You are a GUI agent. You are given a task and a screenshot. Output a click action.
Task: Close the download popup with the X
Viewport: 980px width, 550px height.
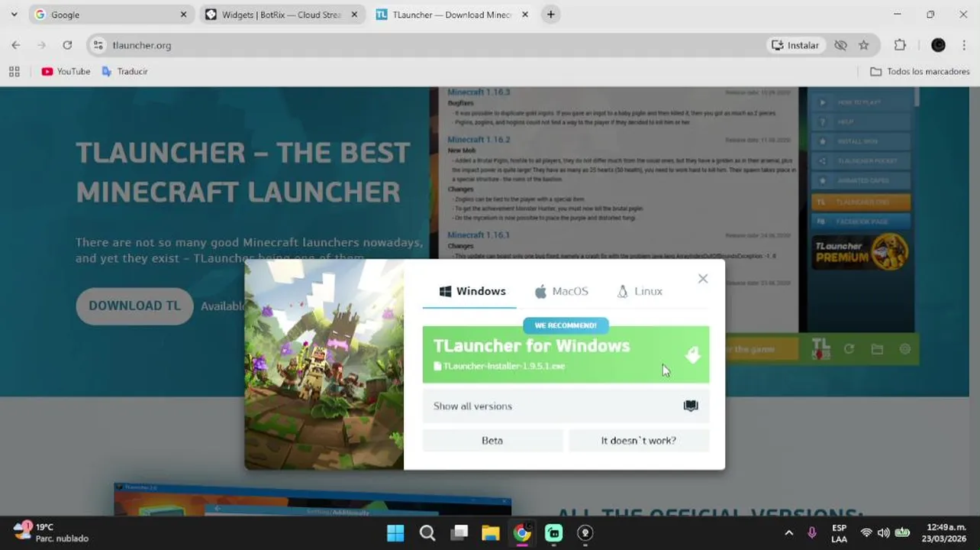[703, 279]
